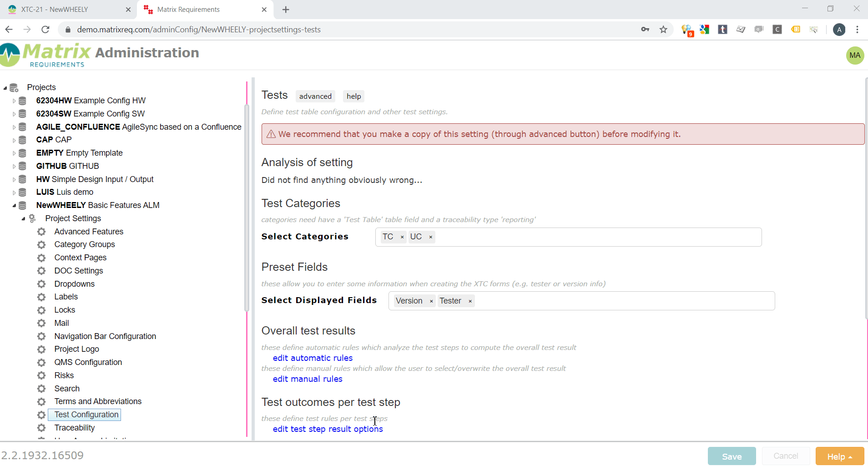Click the help button beside Tests
The height and width of the screenshot is (466, 868).
(353, 96)
